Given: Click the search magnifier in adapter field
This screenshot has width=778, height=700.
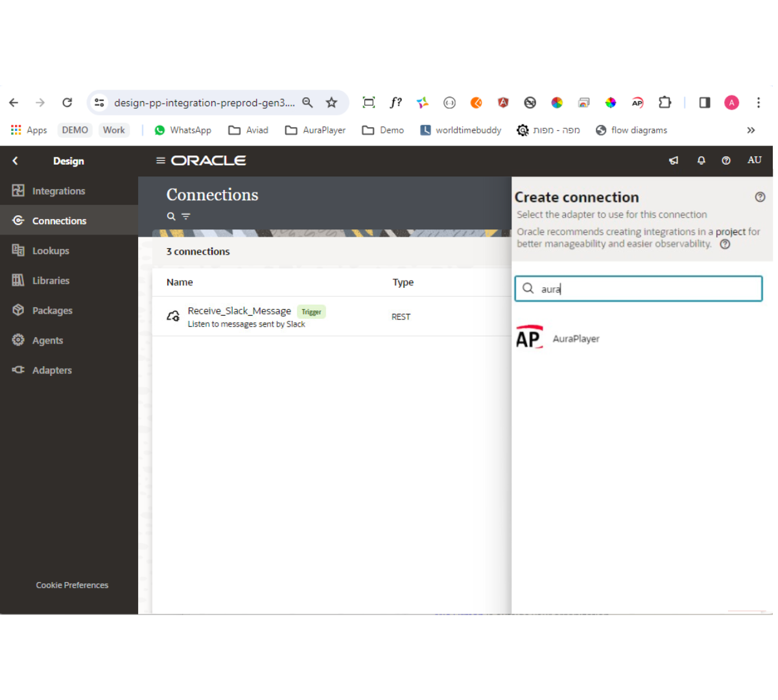Looking at the screenshot, I should click(528, 288).
